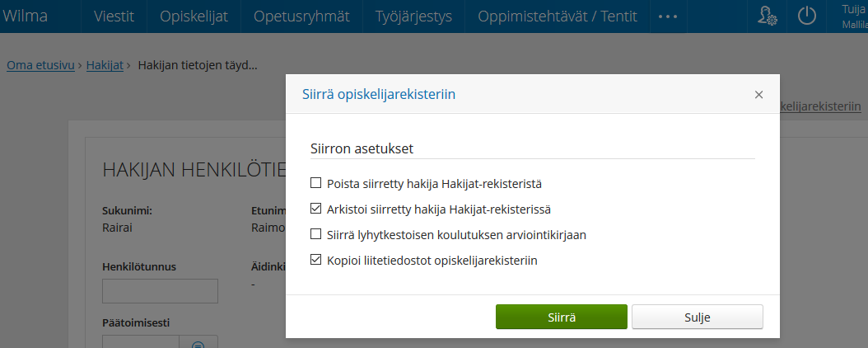Enable Poista siirretty hakija Hakijat-rekisteristä

click(315, 182)
